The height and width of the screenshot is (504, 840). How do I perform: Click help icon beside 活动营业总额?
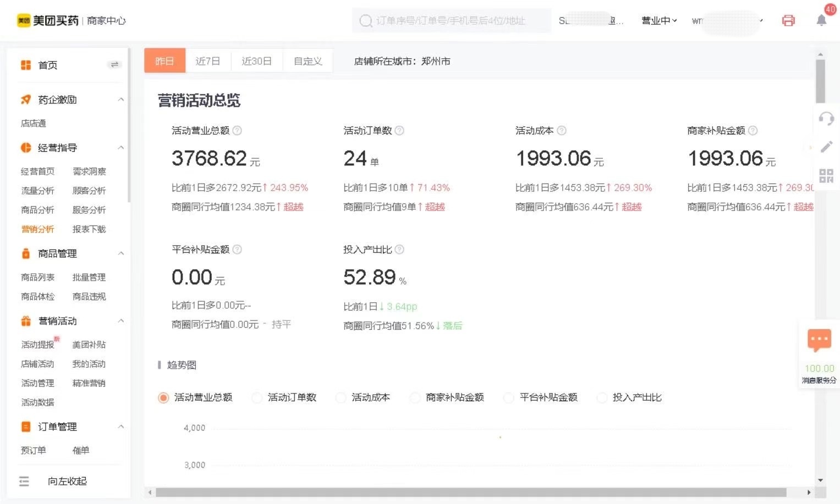[237, 131]
